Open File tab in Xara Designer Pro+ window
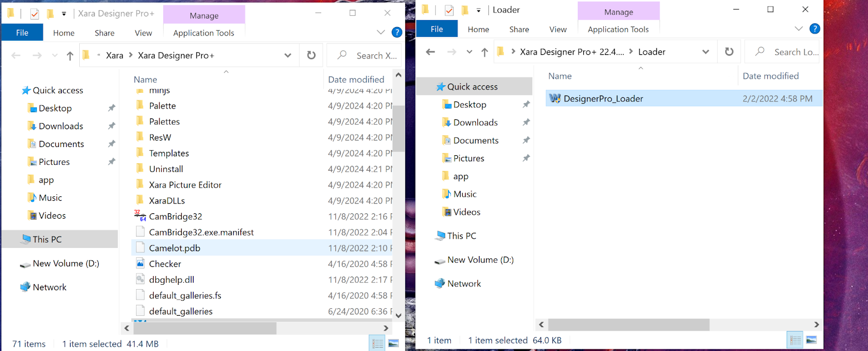This screenshot has height=351, width=868. click(x=22, y=33)
